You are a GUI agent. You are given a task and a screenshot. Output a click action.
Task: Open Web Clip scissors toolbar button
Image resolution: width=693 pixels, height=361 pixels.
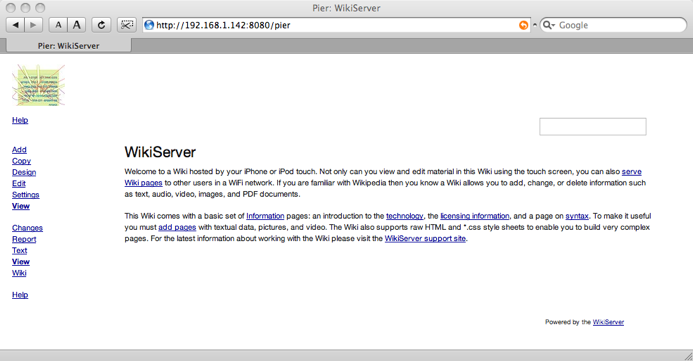pyautogui.click(x=126, y=25)
